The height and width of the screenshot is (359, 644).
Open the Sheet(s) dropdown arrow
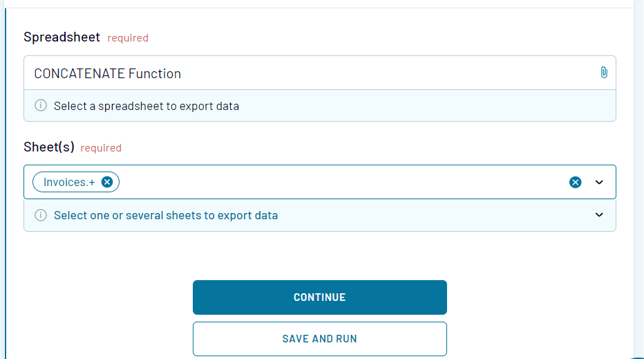click(x=599, y=182)
